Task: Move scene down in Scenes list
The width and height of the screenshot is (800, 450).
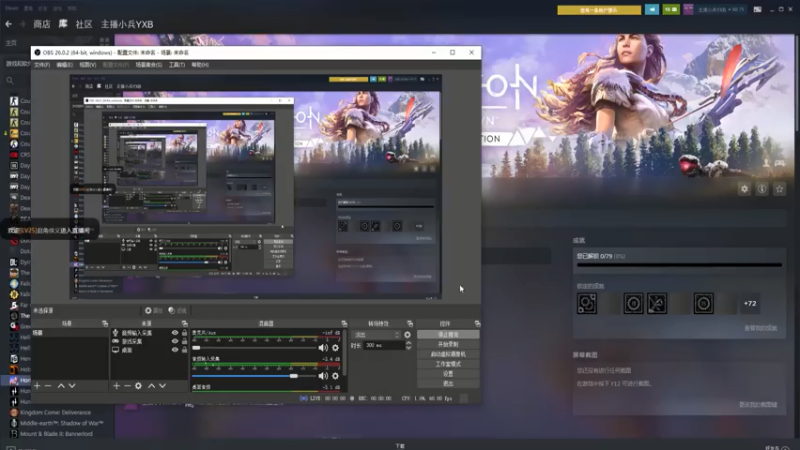Action: coord(72,386)
